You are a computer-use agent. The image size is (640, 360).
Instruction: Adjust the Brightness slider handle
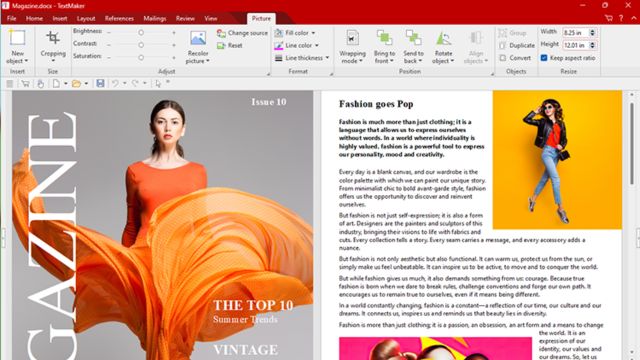tap(141, 32)
